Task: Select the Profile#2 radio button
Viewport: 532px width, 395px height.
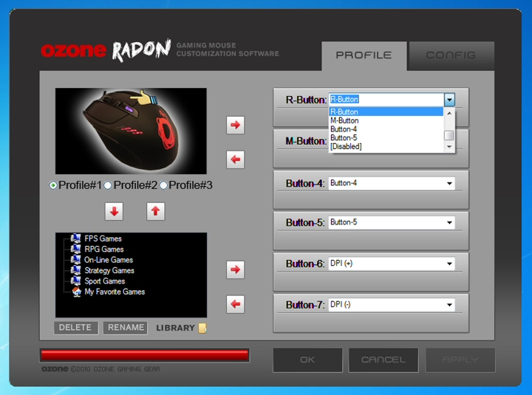Action: pyautogui.click(x=108, y=185)
